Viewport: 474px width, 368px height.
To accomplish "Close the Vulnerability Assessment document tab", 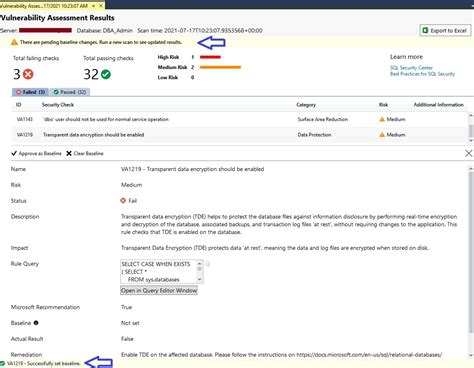I will tap(101, 6).
